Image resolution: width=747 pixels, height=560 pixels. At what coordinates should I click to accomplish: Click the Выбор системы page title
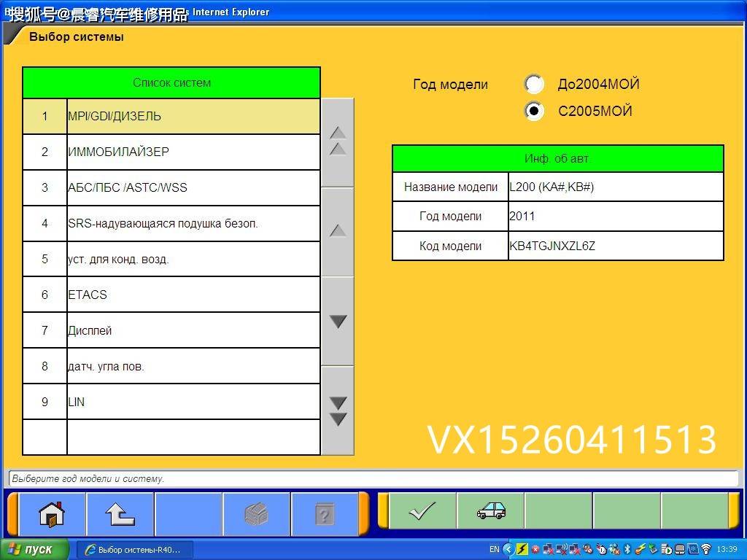pyautogui.click(x=77, y=36)
